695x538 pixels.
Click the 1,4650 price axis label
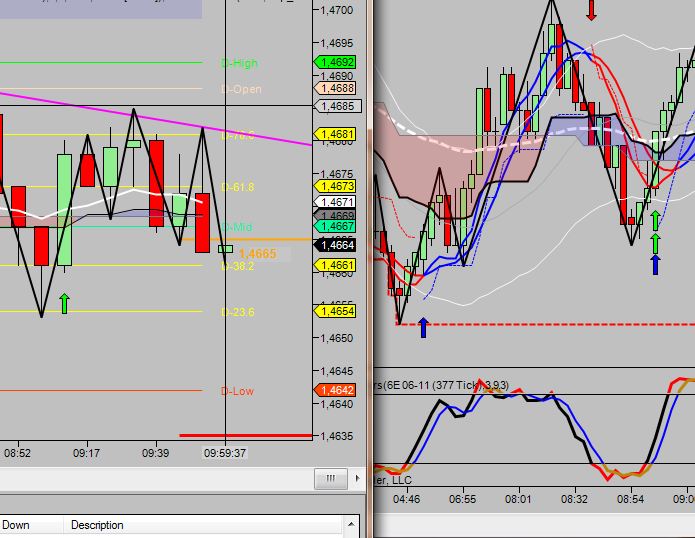click(336, 338)
